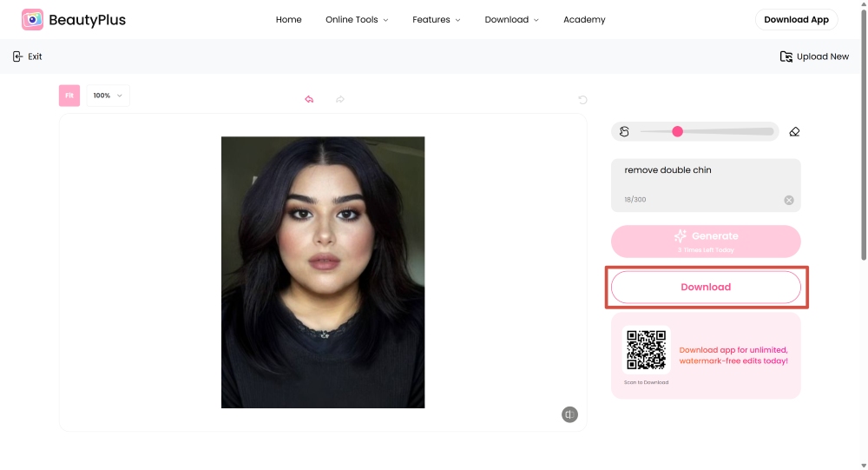
Task: Clear the prompt text with X icon
Action: click(789, 200)
